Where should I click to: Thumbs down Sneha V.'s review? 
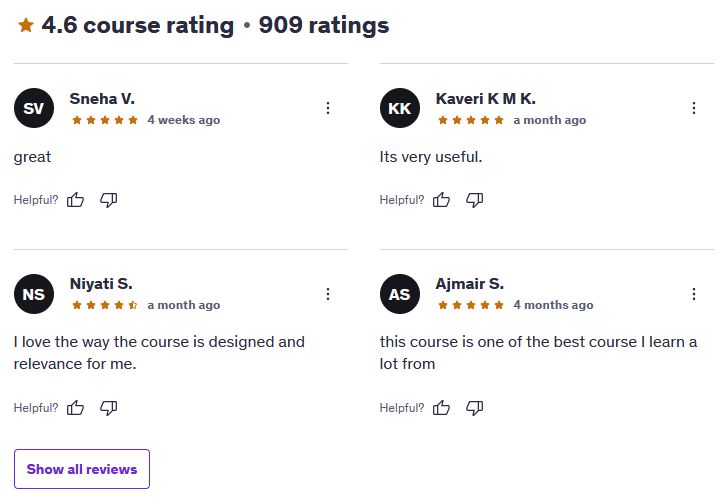[x=108, y=200]
